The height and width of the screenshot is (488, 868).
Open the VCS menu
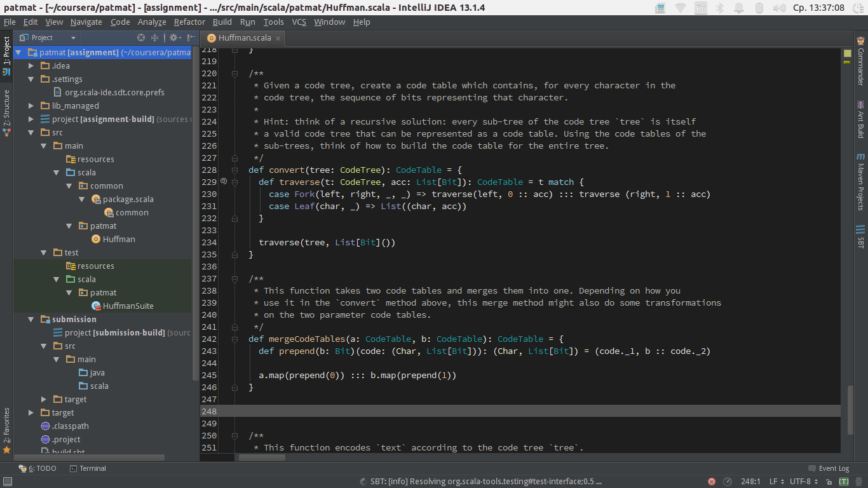[299, 22]
